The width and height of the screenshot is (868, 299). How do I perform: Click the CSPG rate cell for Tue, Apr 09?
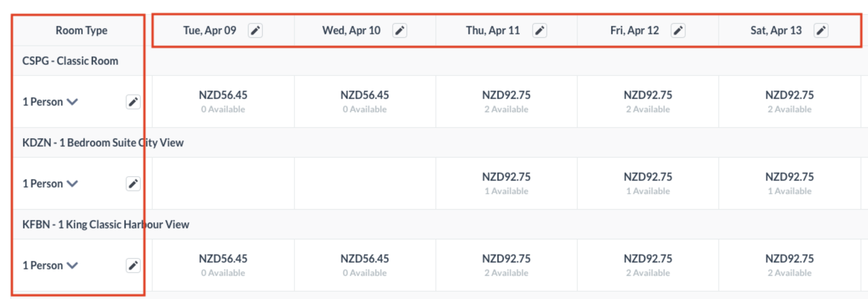223,102
